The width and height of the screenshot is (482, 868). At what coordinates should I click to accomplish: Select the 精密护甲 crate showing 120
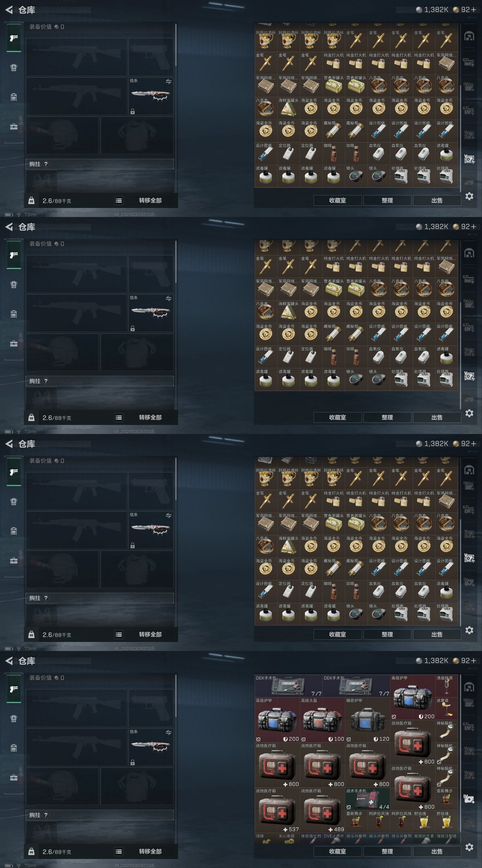pos(368,720)
